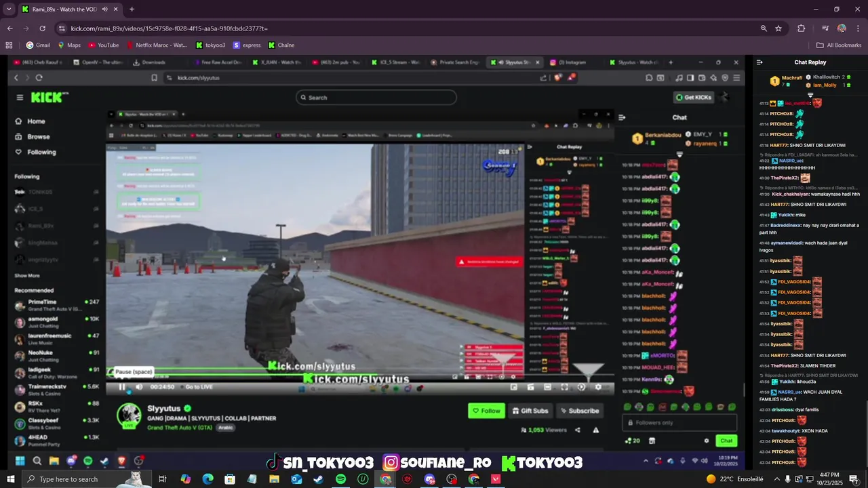Open the Windows Start menu
Image resolution: width=868 pixels, height=488 pixels.
[10, 479]
